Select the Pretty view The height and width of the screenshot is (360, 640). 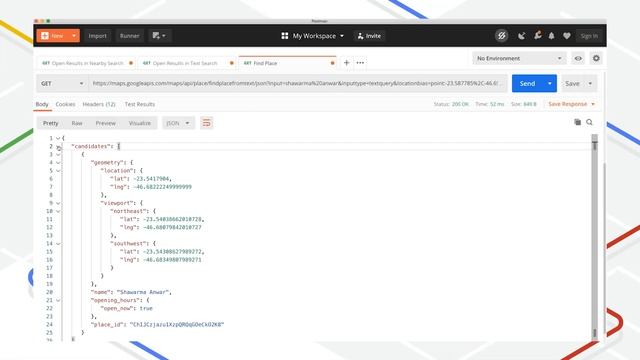(51, 123)
